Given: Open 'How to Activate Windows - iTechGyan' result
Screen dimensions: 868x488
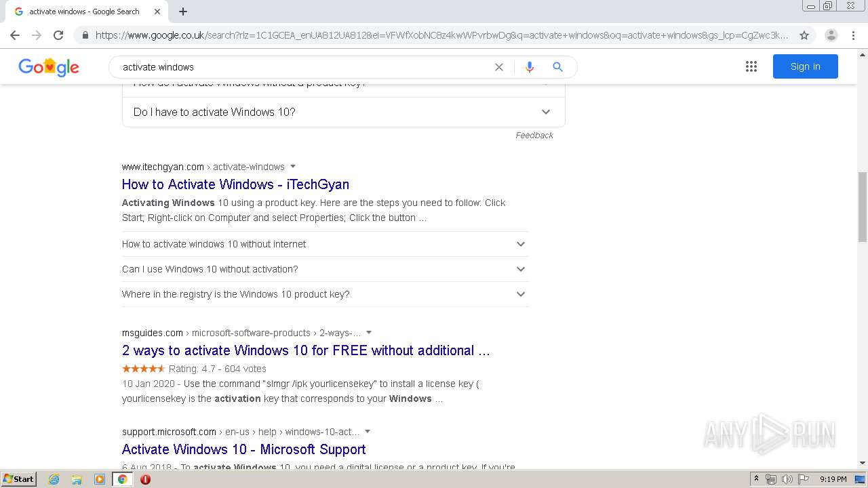Looking at the screenshot, I should pos(235,184).
